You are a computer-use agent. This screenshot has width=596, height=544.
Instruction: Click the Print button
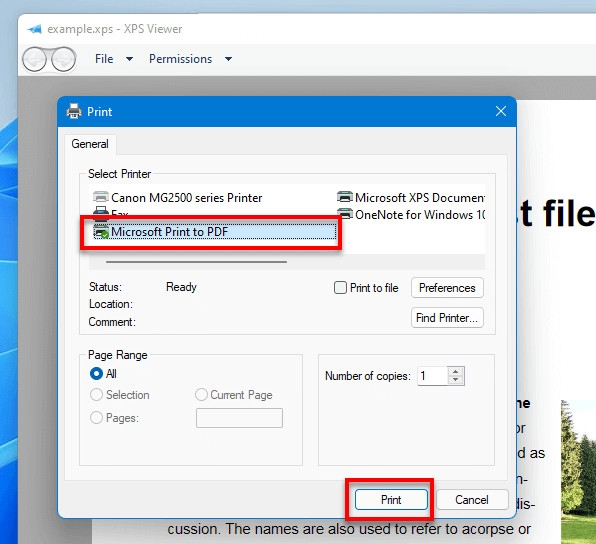(x=391, y=500)
